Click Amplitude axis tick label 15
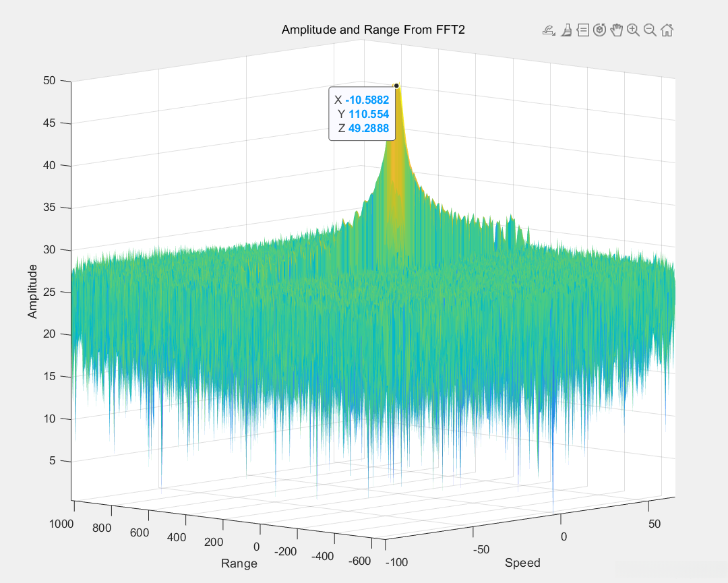 49,377
